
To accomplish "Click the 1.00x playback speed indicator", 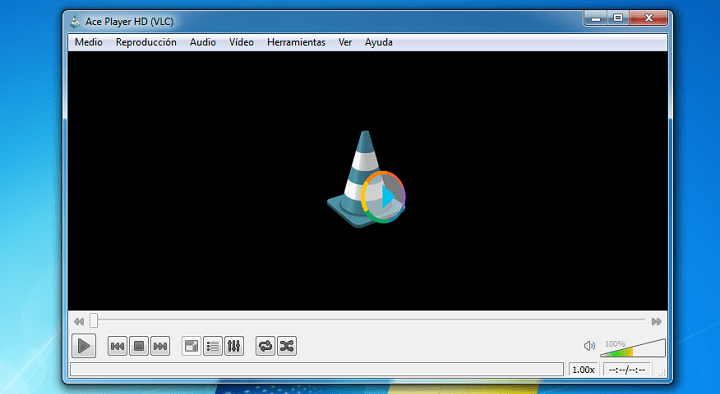I will tap(583, 370).
